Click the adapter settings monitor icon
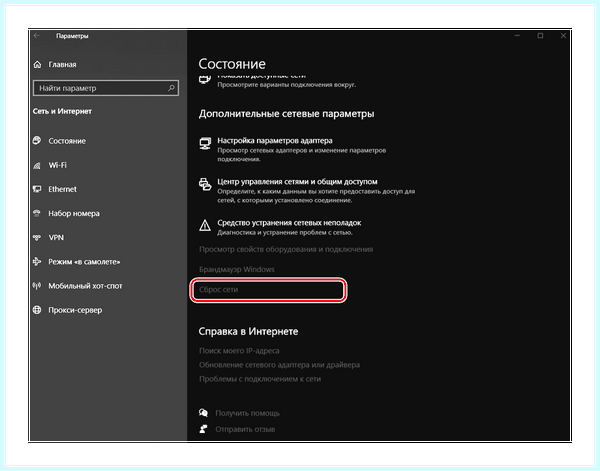 point(205,143)
